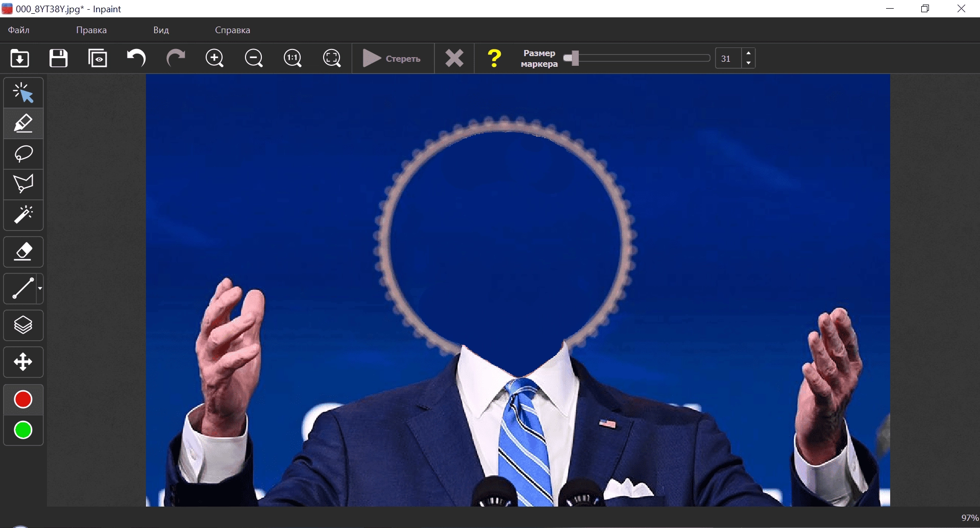Open the Вид menu
Screen dimensions: 980x528
pyautogui.click(x=161, y=30)
